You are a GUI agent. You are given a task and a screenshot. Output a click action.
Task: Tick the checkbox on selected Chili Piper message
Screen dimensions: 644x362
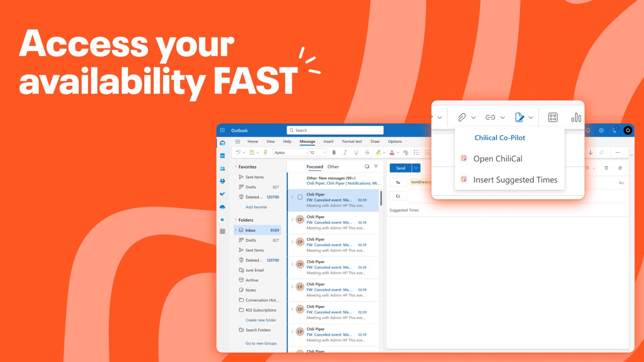(300, 197)
